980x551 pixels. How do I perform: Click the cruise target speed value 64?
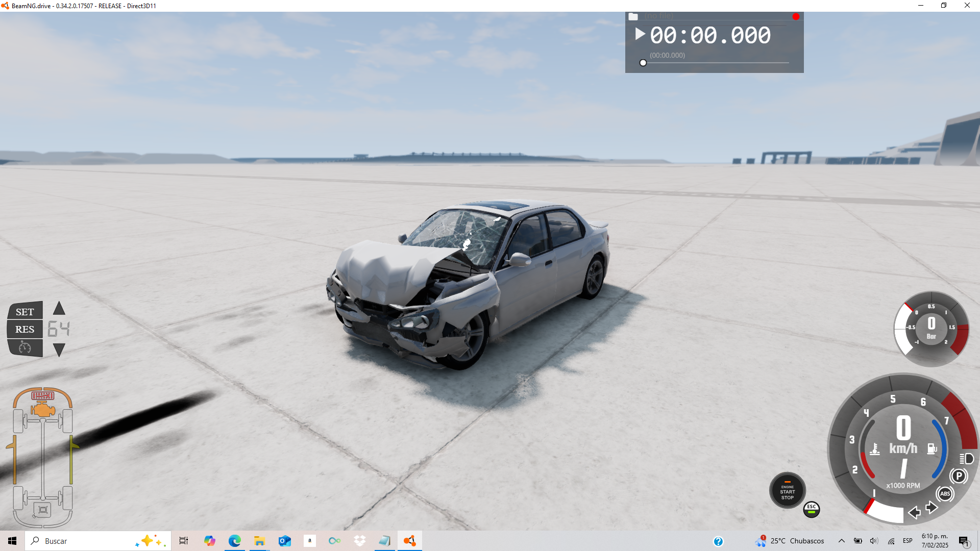pyautogui.click(x=59, y=329)
